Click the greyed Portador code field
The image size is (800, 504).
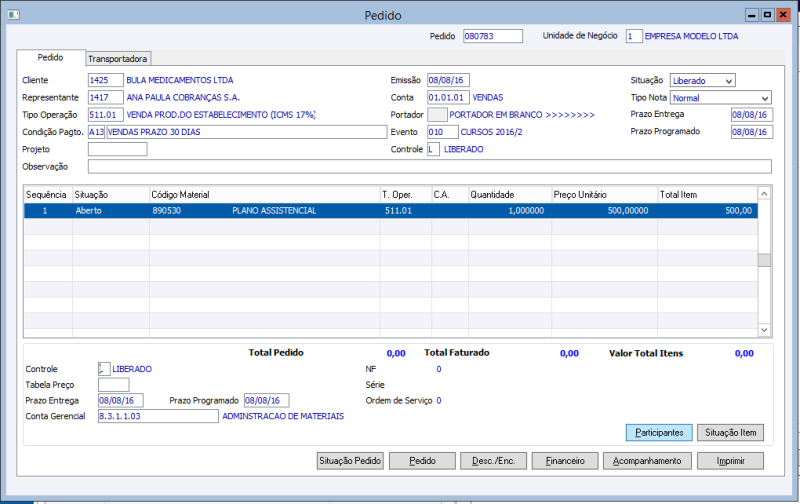point(437,115)
